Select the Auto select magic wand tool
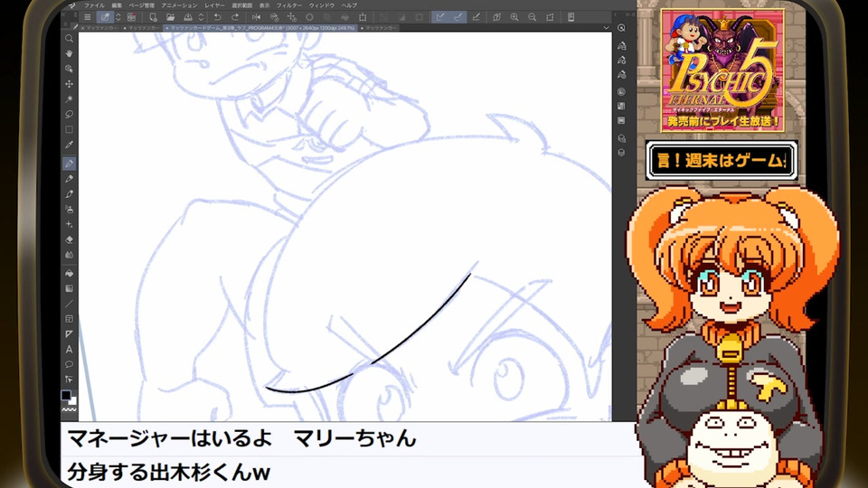This screenshot has height=488, width=868. pyautogui.click(x=70, y=99)
